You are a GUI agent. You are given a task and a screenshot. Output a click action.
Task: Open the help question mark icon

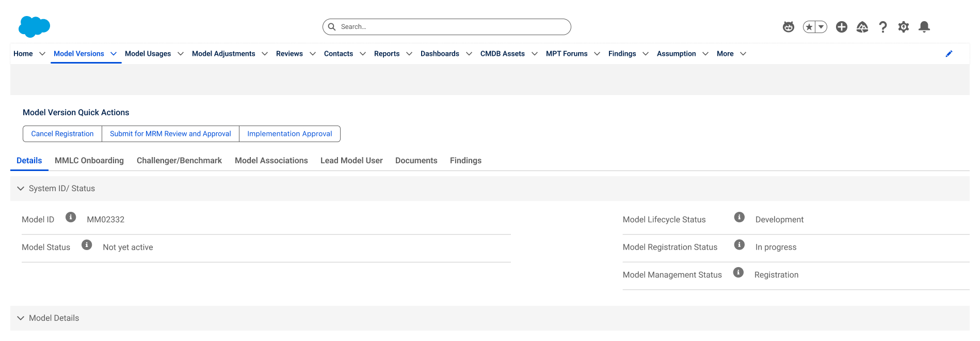coord(883,27)
